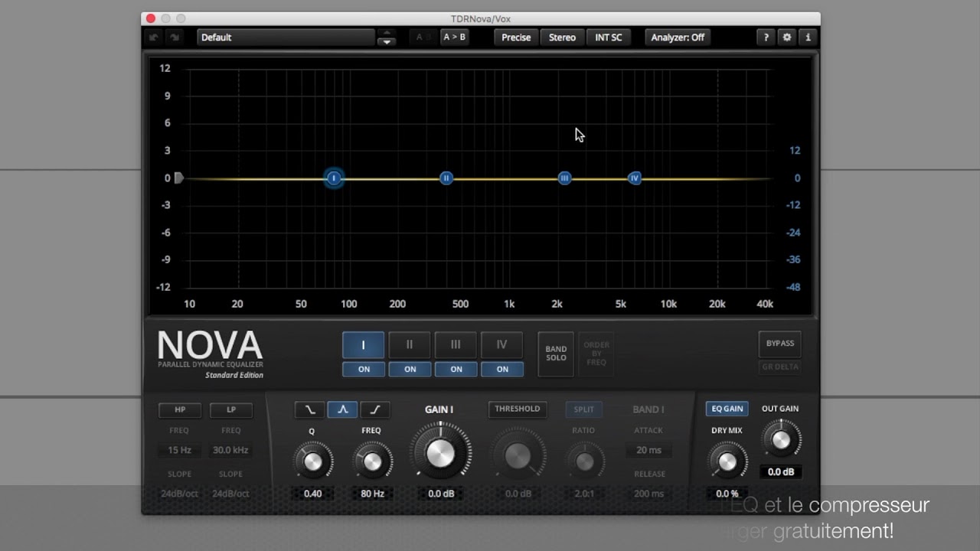The height and width of the screenshot is (551, 980).
Task: Open the info icon
Action: [807, 37]
